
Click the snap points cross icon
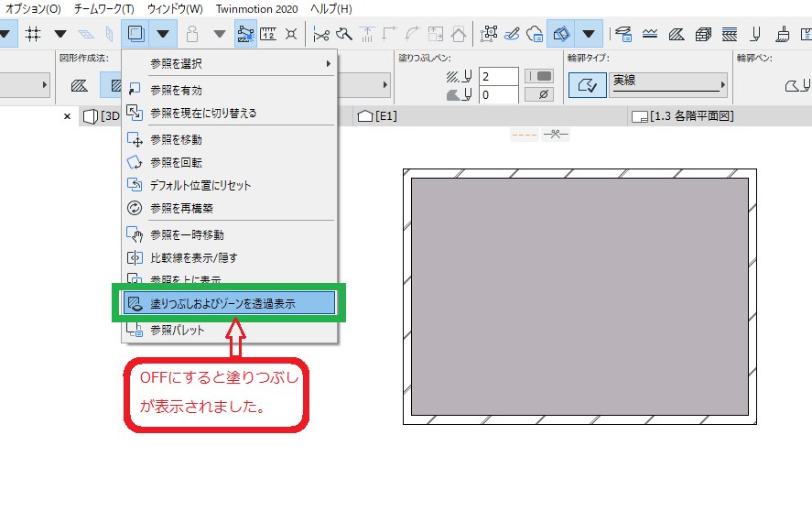[291, 34]
